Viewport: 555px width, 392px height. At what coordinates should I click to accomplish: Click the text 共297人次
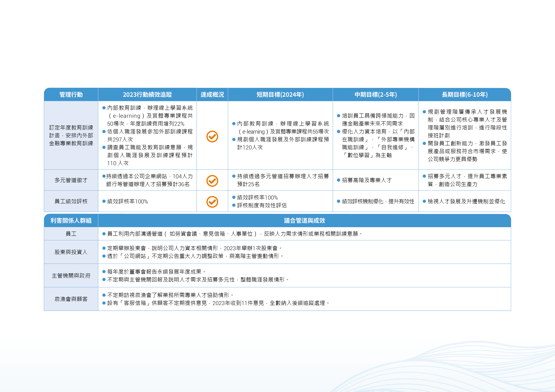click(120, 139)
